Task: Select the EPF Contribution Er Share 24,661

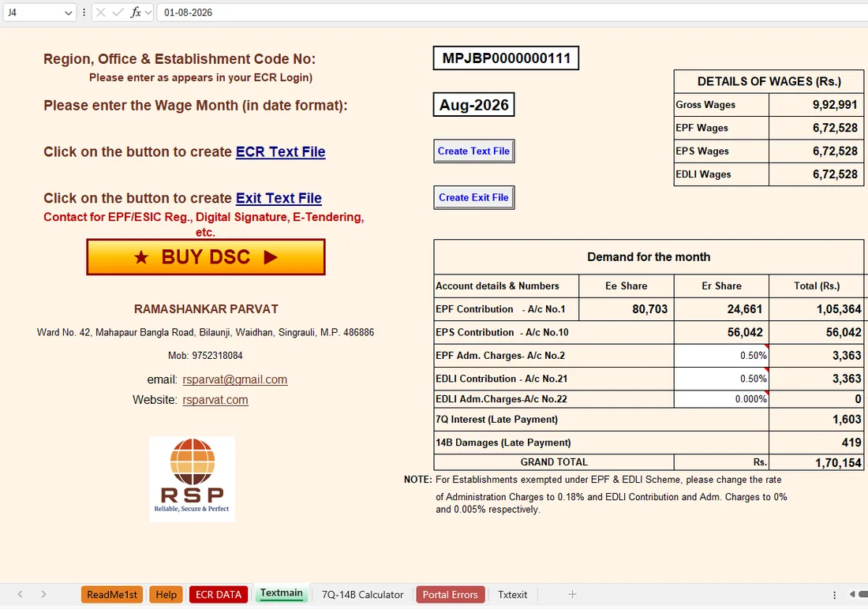Action: click(x=721, y=309)
